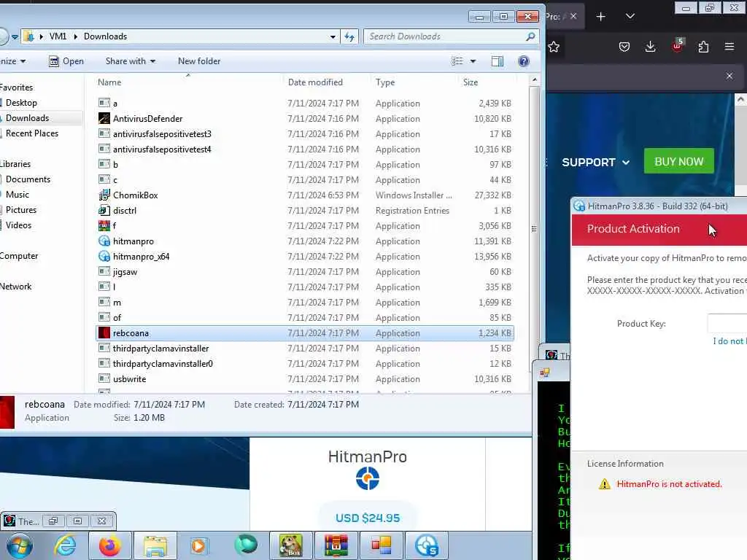
Task: Open the list all tabs chevron
Action: pyautogui.click(x=630, y=17)
